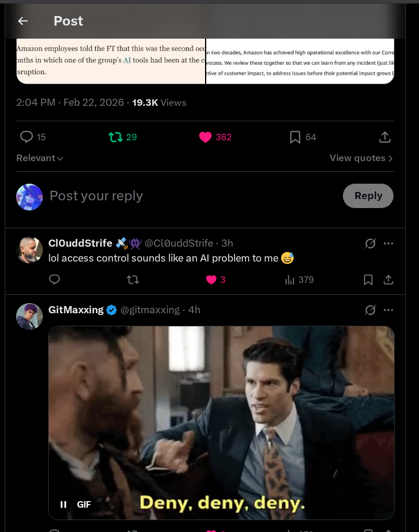Open the Relevant sort dropdown
419x532 pixels.
coord(40,158)
